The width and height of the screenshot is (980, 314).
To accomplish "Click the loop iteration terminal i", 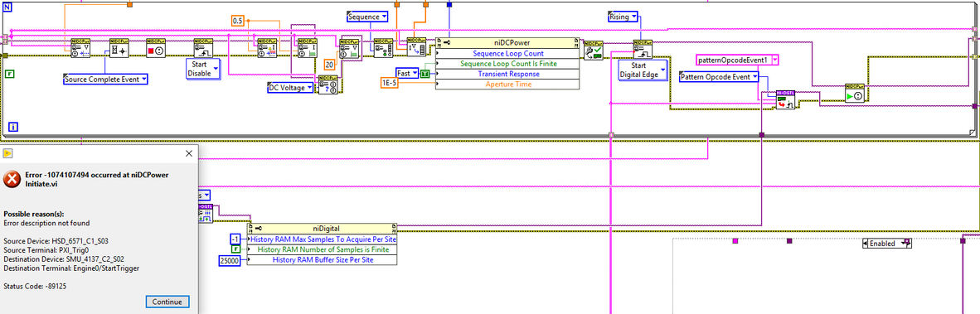I will click(13, 128).
